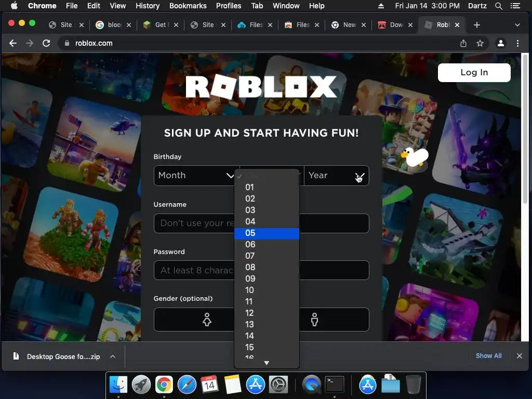Click the Username input field
This screenshot has width=532, height=399.
click(261, 223)
